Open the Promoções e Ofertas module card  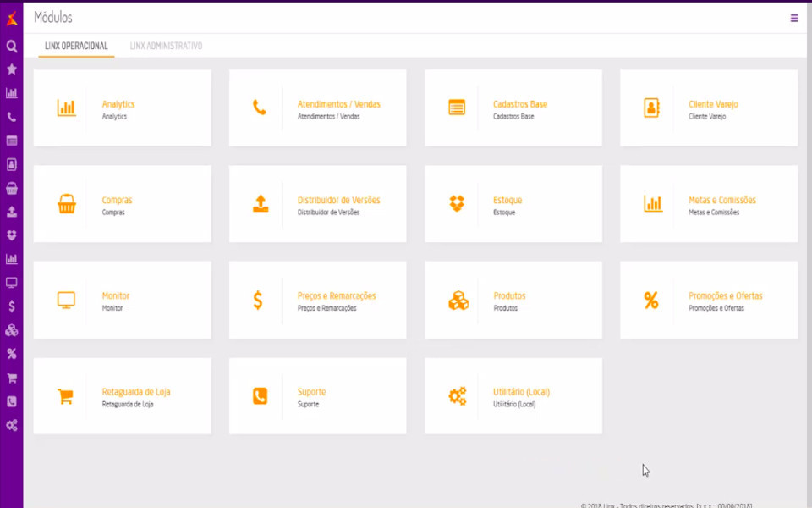point(709,300)
